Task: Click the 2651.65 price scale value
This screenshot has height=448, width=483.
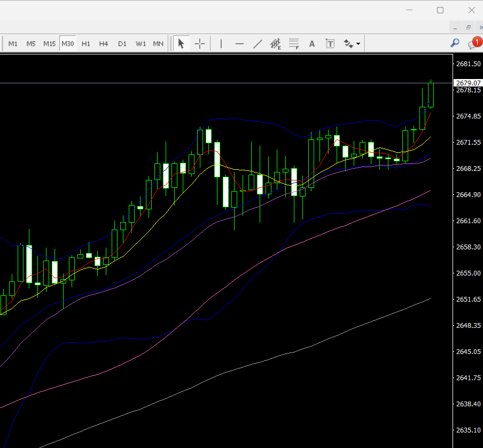Action: [468, 299]
